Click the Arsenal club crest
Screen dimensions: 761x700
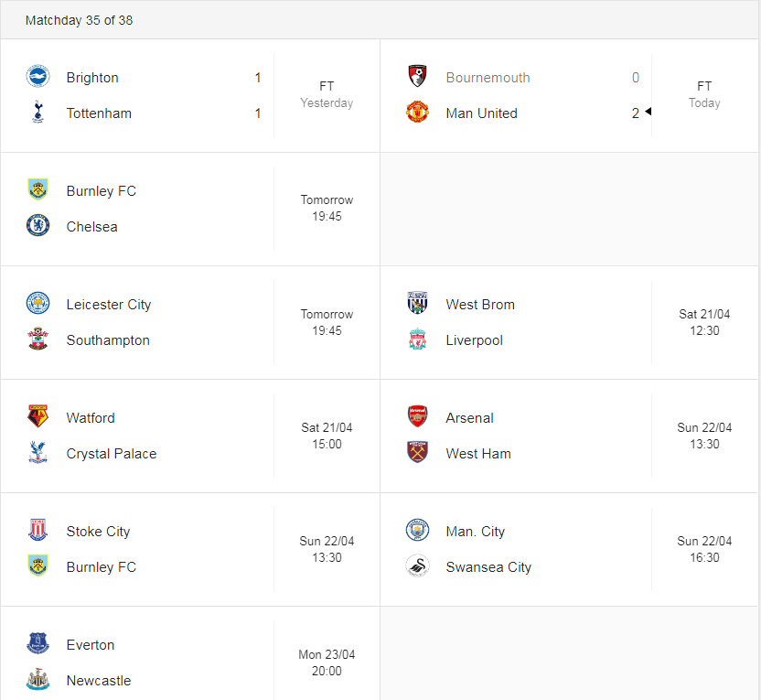417,417
